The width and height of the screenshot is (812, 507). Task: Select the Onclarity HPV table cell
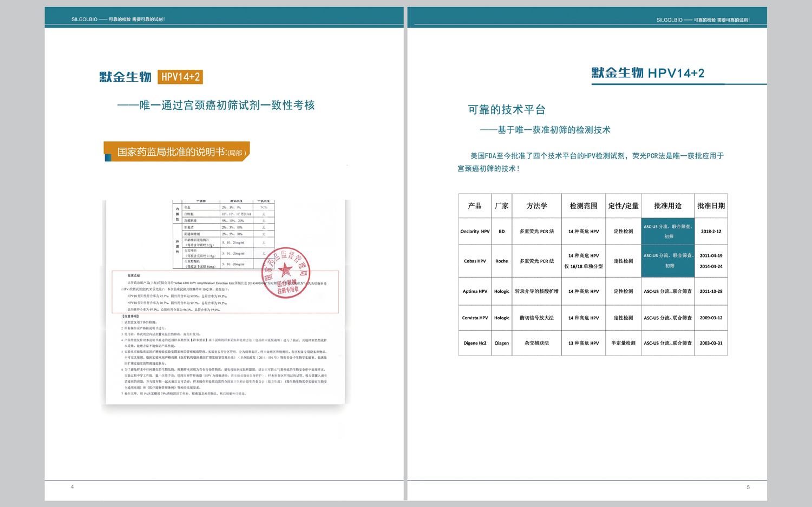(x=475, y=231)
